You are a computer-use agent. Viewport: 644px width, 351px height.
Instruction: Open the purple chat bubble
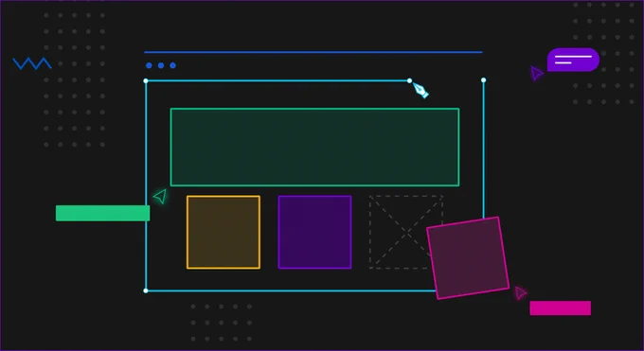click(573, 60)
